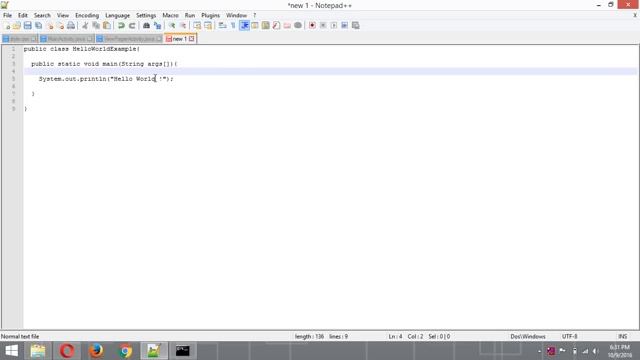The image size is (640, 360).
Task: Click the length : 136 status entry
Action: [x=309, y=337]
